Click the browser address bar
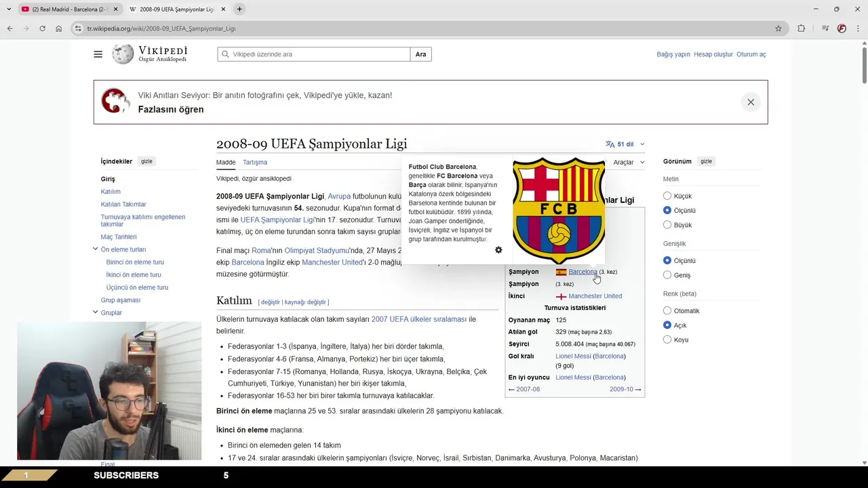868x488 pixels. click(427, 28)
